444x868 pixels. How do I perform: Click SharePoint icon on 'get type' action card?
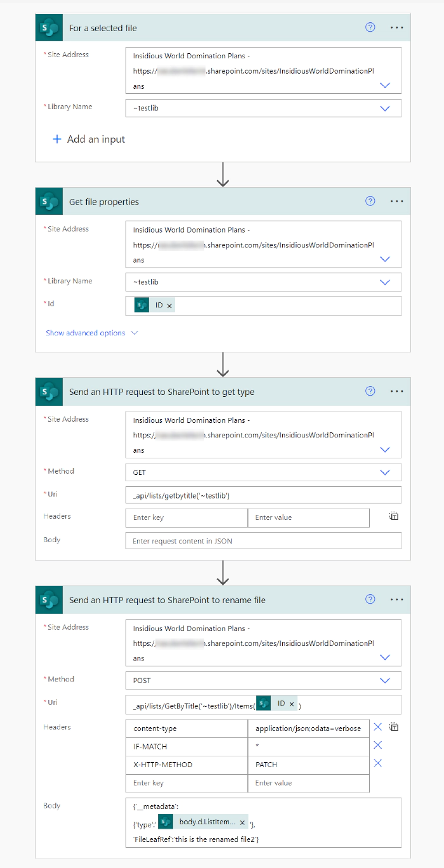pos(49,391)
